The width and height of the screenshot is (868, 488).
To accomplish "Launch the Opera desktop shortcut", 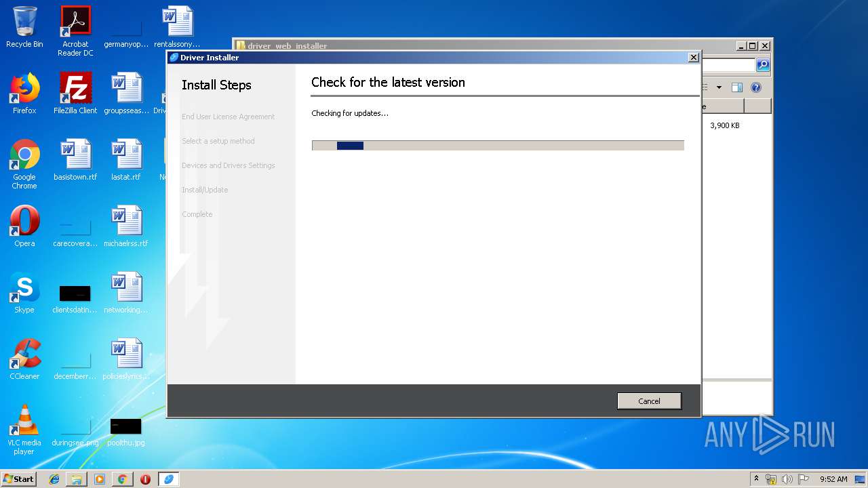I will (24, 226).
